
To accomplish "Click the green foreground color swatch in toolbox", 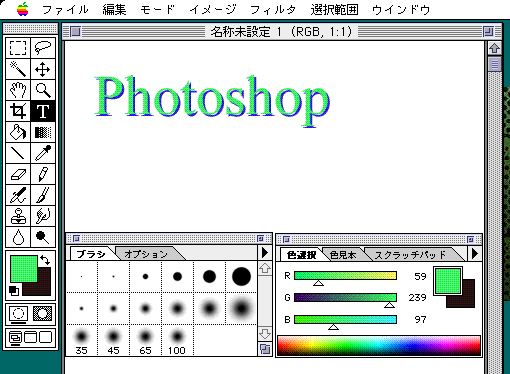I will tap(24, 269).
